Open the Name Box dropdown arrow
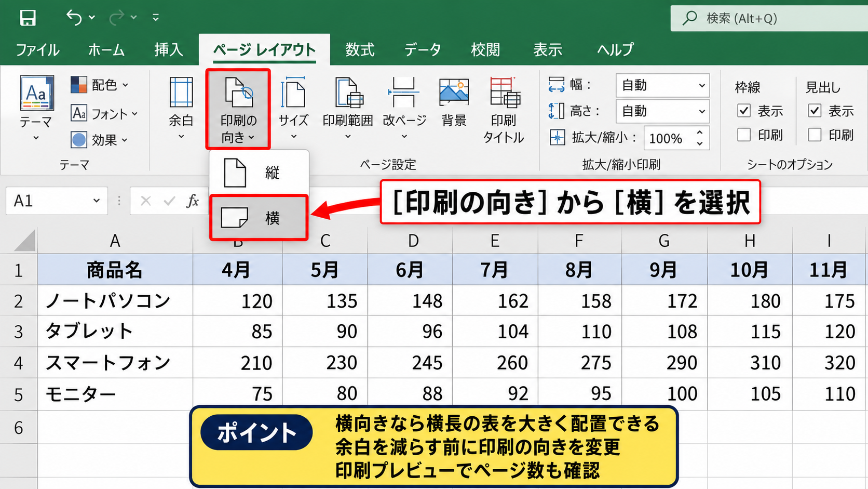This screenshot has width=868, height=489. [x=97, y=201]
